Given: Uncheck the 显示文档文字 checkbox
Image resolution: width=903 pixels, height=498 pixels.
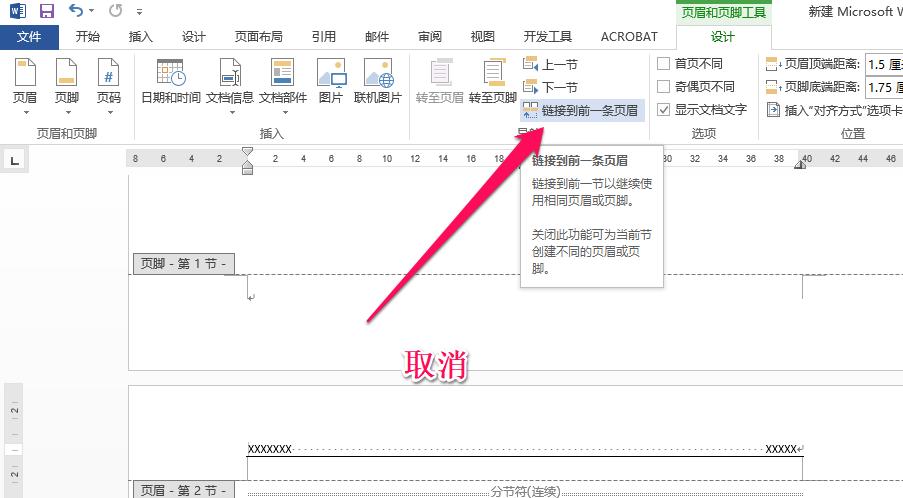Looking at the screenshot, I should pyautogui.click(x=663, y=109).
